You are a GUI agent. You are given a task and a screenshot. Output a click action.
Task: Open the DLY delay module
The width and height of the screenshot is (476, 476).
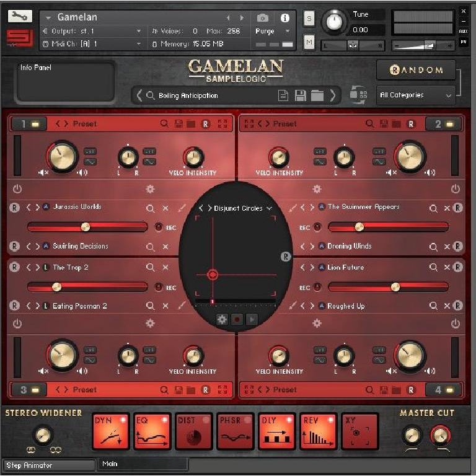tap(276, 431)
